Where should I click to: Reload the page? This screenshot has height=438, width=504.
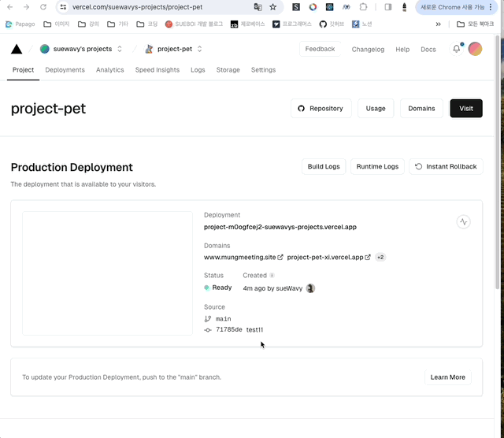coord(43,7)
